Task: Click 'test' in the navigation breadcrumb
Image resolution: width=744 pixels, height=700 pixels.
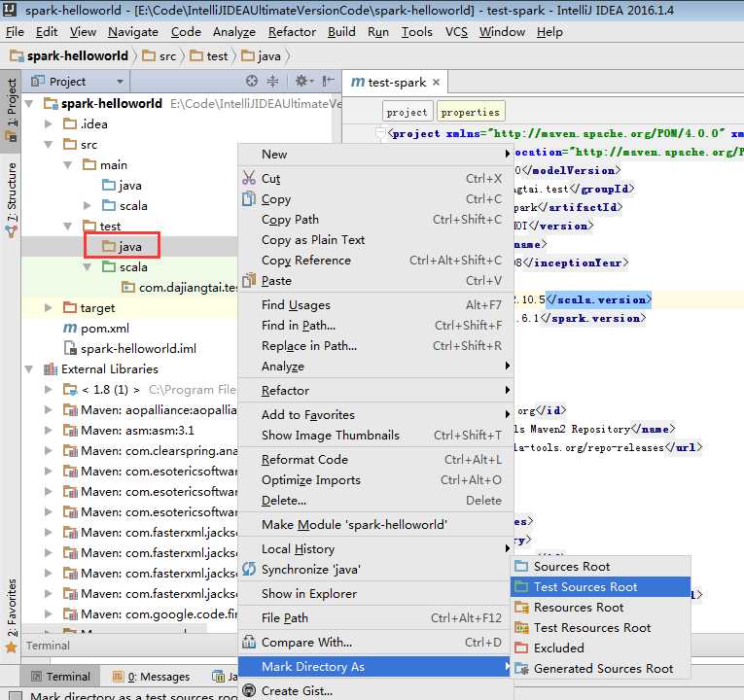Action: pos(209,56)
